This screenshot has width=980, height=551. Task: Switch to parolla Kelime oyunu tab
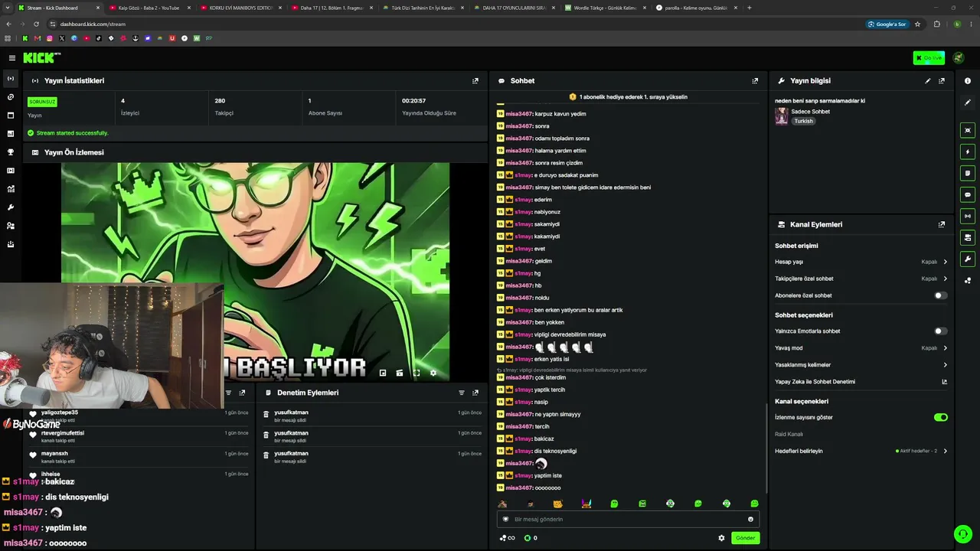click(x=695, y=8)
